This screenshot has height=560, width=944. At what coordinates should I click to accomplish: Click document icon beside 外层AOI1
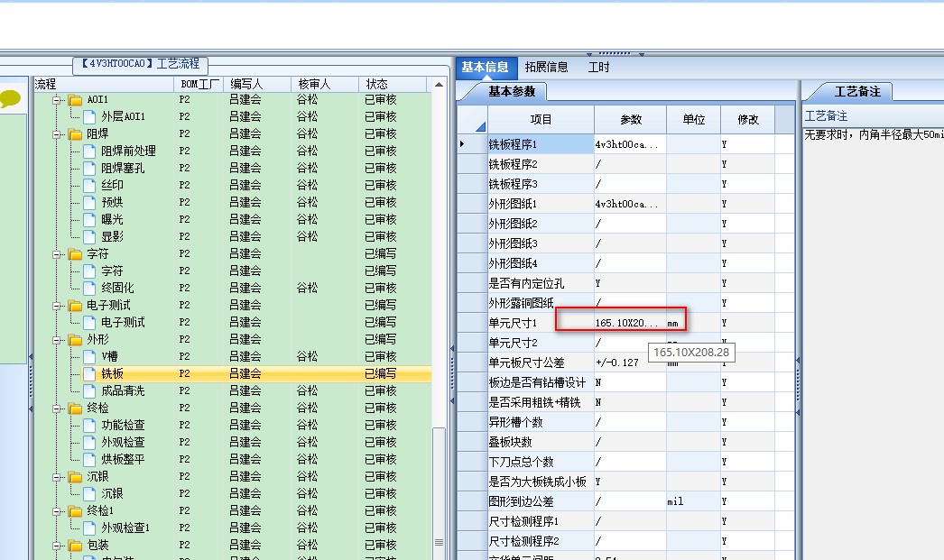(x=89, y=116)
